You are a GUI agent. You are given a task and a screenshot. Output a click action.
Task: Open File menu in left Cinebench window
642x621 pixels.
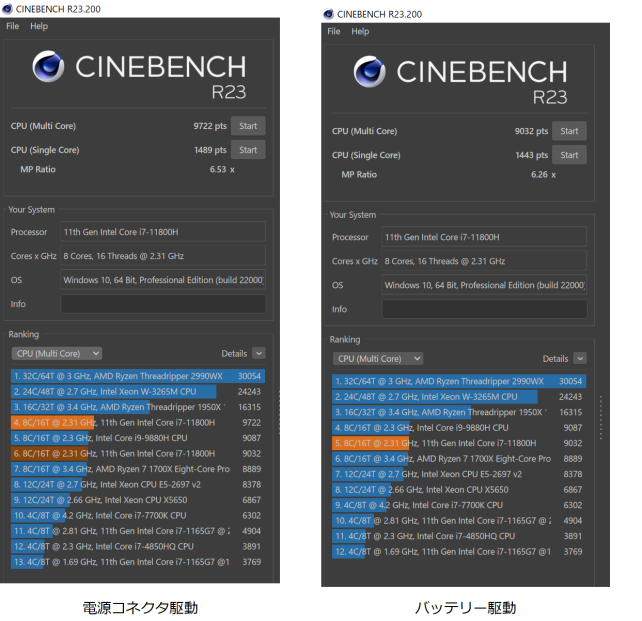click(13, 26)
